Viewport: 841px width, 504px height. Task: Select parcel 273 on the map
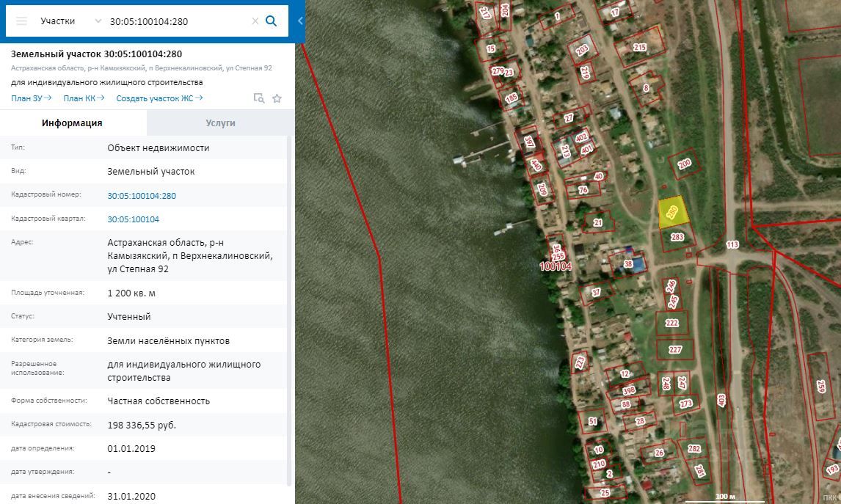point(686,403)
